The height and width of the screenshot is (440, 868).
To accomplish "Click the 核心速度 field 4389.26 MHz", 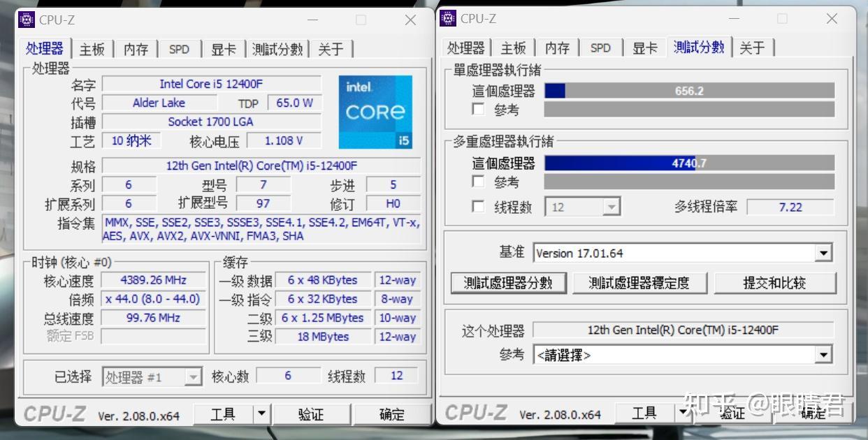I will 154,280.
